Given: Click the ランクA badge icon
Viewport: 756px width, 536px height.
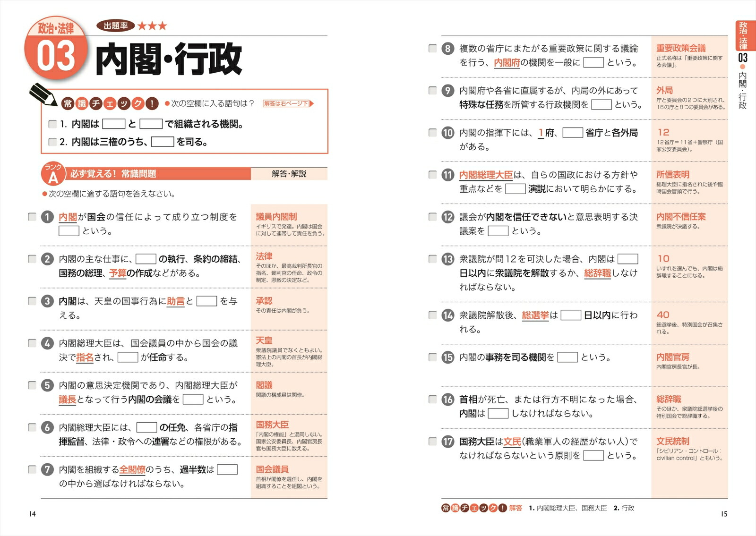Looking at the screenshot, I should point(53,173).
